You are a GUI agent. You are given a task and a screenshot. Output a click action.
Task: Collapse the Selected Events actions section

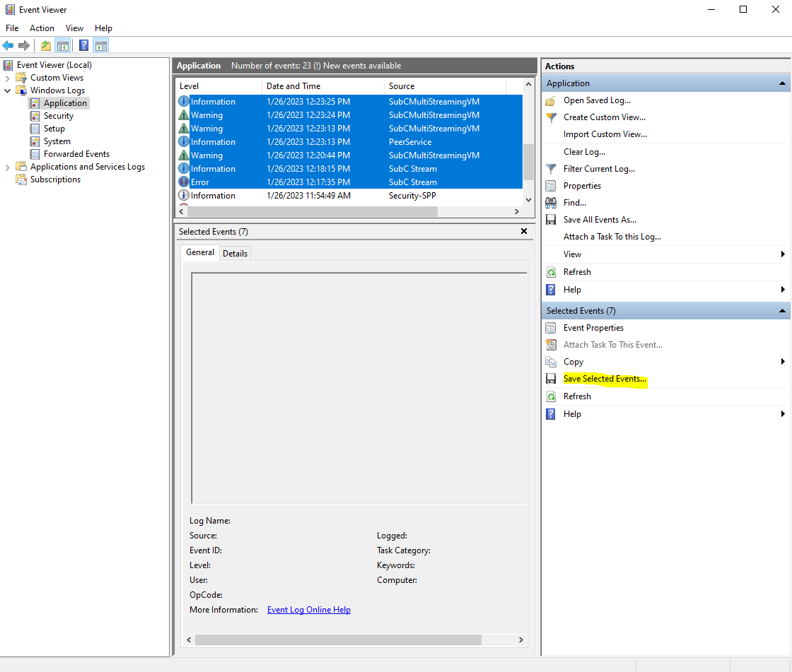coord(782,311)
